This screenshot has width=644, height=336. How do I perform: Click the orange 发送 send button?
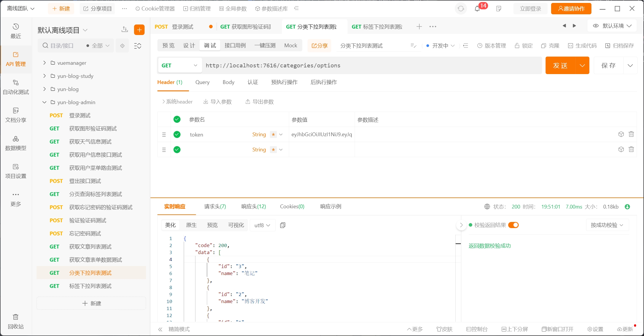coord(560,66)
